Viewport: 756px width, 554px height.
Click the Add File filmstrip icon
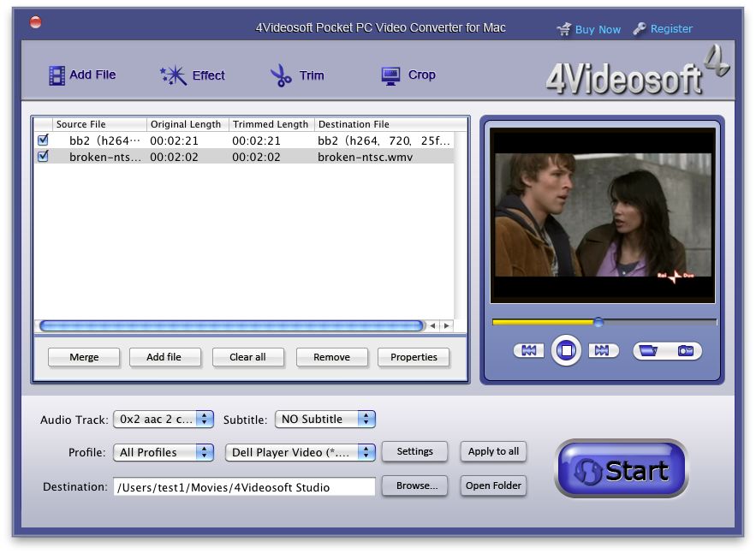(57, 75)
